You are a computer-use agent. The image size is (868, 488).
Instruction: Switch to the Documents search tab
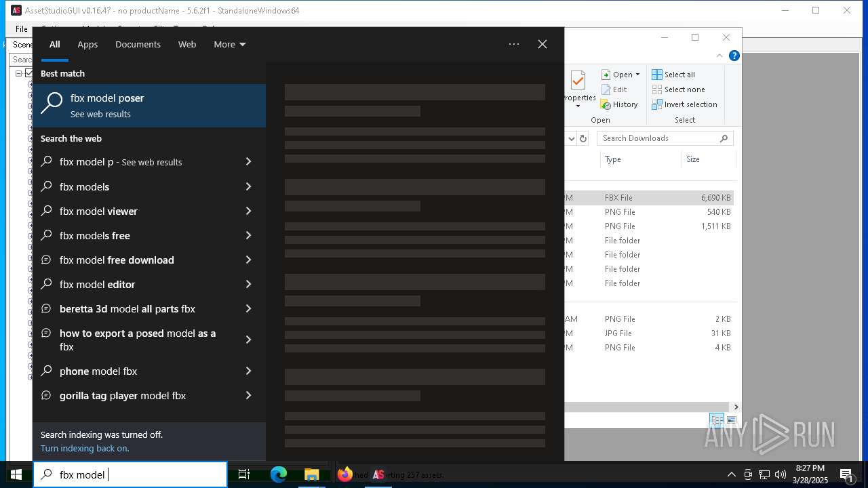138,44
